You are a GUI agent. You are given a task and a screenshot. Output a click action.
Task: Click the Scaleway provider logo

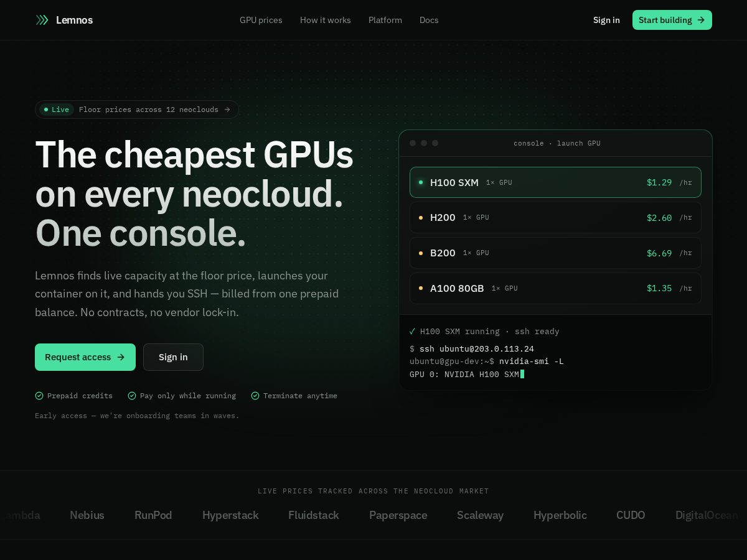(x=481, y=515)
